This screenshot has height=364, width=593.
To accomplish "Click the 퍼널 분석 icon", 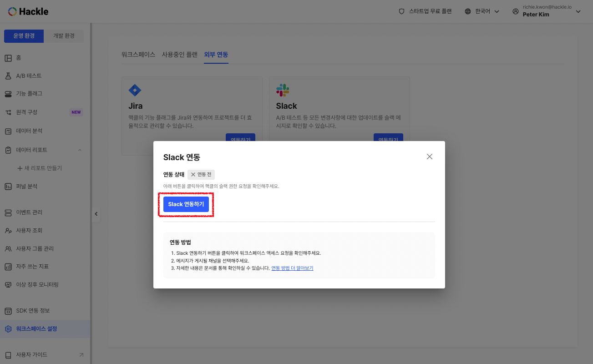I will (x=8, y=187).
